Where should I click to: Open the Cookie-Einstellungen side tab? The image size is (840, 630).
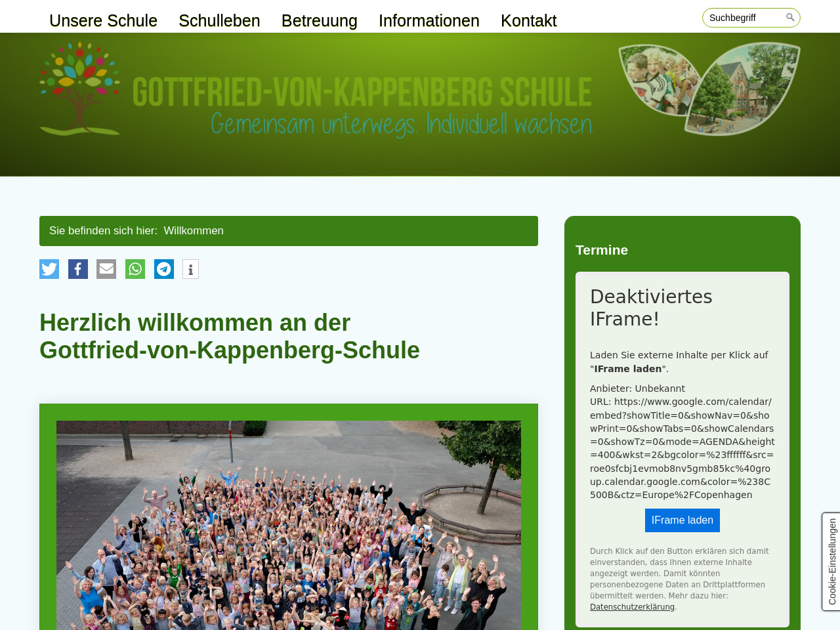coord(831,562)
